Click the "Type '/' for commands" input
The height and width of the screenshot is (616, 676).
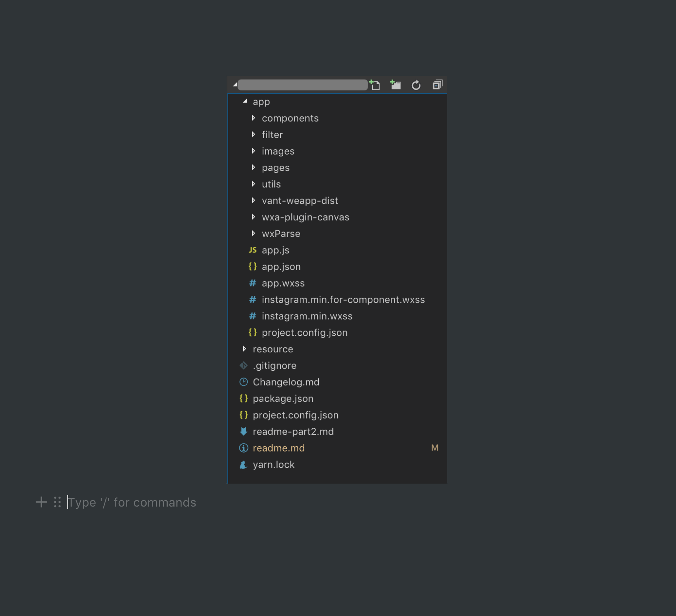(x=132, y=502)
